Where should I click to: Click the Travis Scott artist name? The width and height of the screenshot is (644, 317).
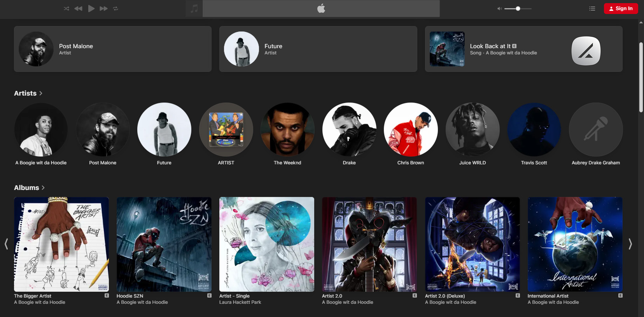pyautogui.click(x=534, y=163)
